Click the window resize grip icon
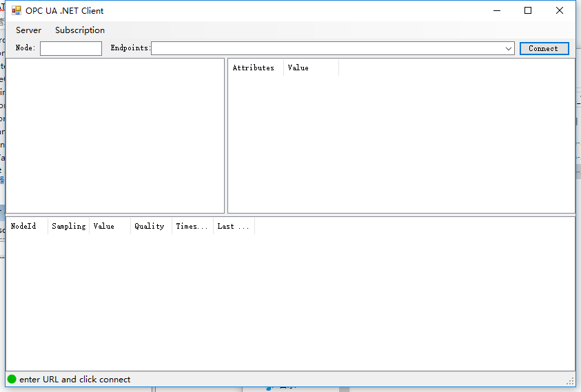Viewport: 581px width, 392px height. pyautogui.click(x=570, y=382)
